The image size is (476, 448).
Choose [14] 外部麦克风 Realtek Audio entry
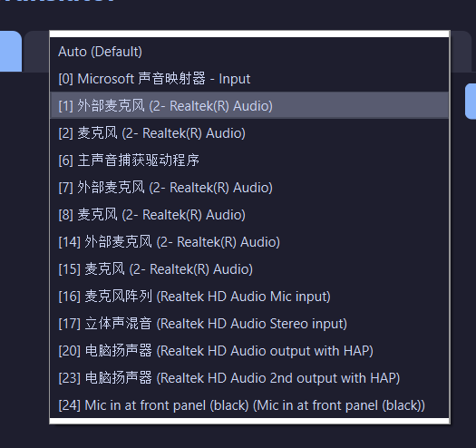[x=249, y=242]
